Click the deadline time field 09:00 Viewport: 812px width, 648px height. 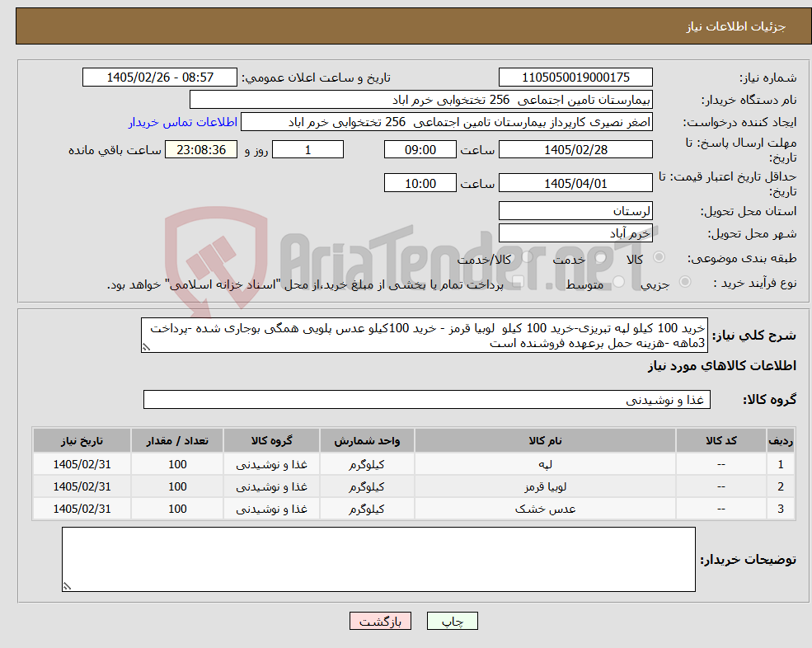coord(420,150)
